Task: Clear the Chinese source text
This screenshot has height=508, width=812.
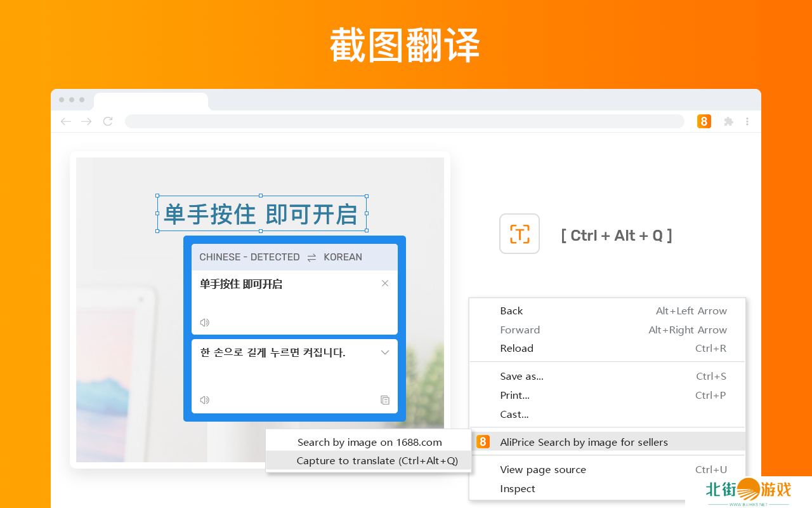Action: tap(384, 283)
